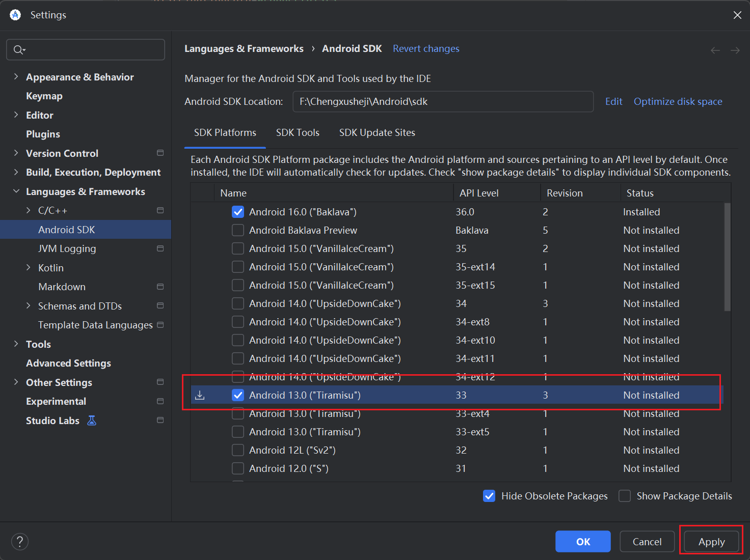Viewport: 750px width, 560px height.
Task: Check Android 12L Sv2 checkbox
Action: click(238, 450)
